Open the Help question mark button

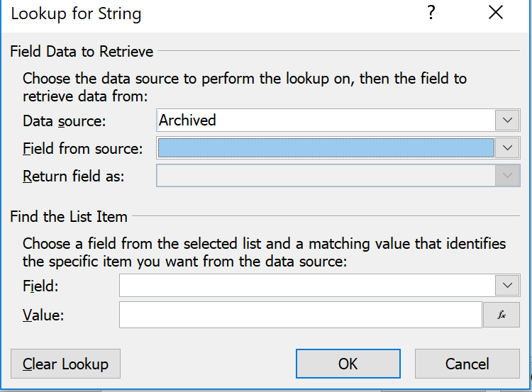[431, 13]
